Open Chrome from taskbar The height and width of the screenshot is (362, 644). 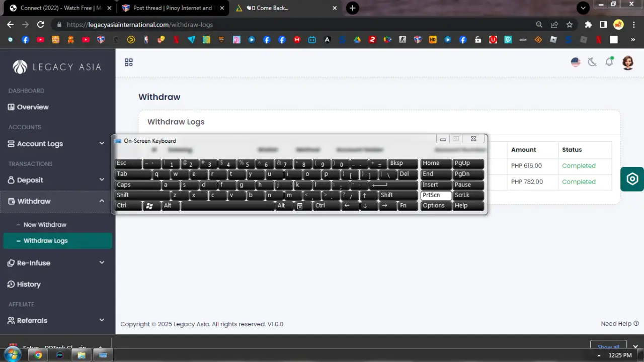[38, 355]
